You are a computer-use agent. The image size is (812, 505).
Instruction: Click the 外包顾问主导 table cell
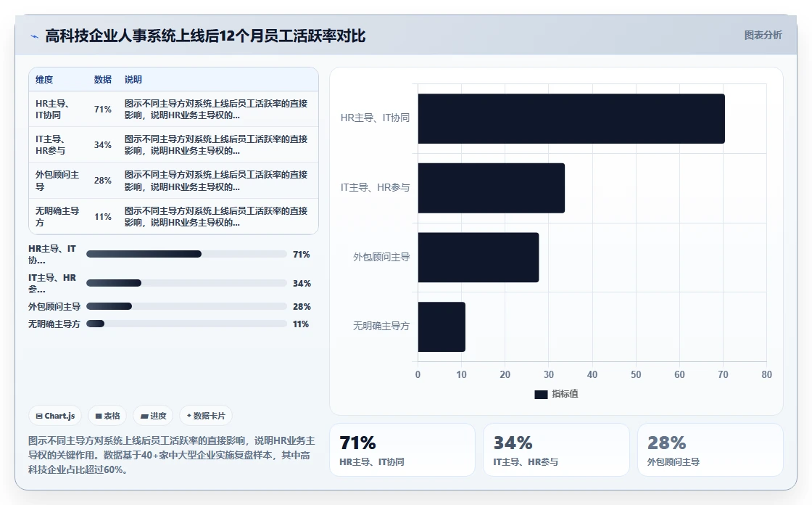tap(57, 181)
